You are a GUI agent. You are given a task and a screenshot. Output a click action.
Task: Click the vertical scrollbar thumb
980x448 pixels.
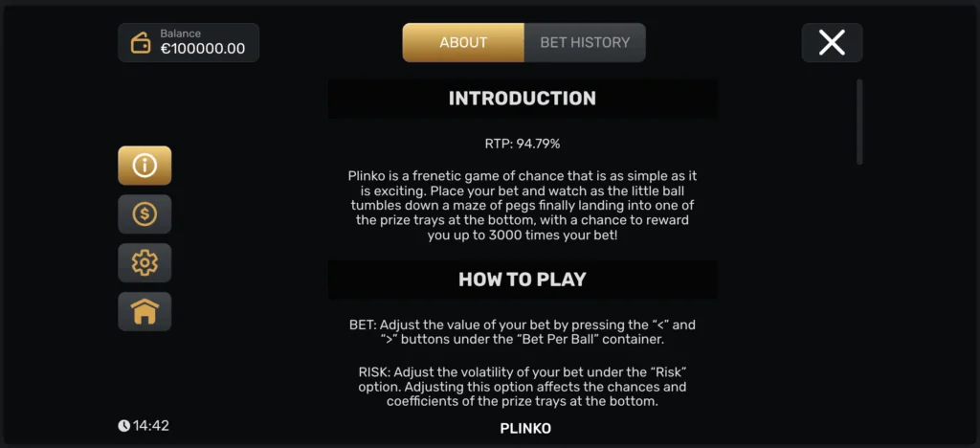click(x=859, y=122)
